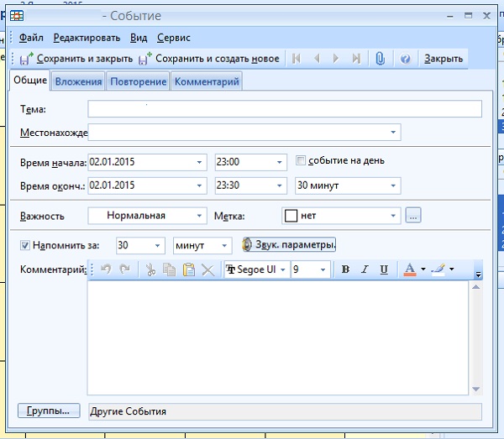Viewport: 504px width, 439px height.
Task: Enable the all-day event checkbox
Action: 300,160
